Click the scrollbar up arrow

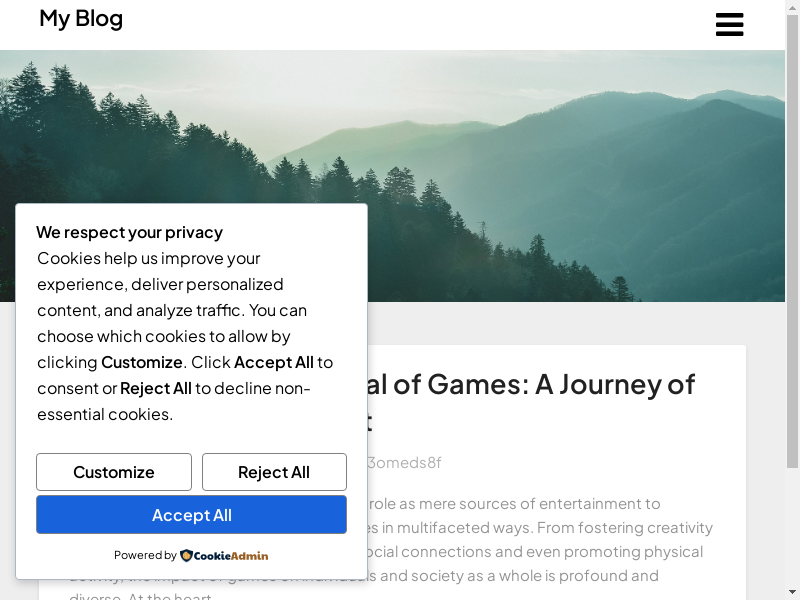792,8
